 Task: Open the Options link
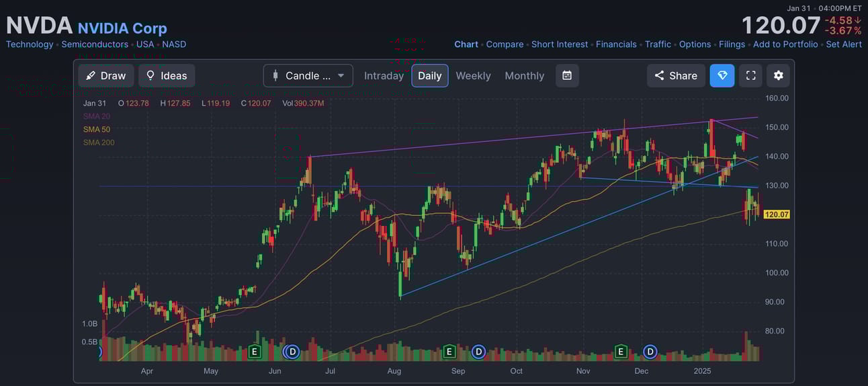click(x=695, y=44)
